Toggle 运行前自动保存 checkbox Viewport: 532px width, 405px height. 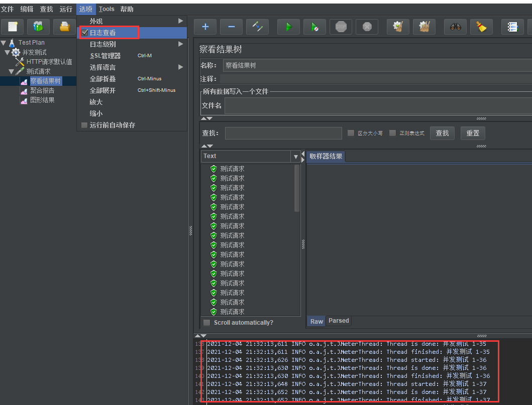click(x=84, y=125)
